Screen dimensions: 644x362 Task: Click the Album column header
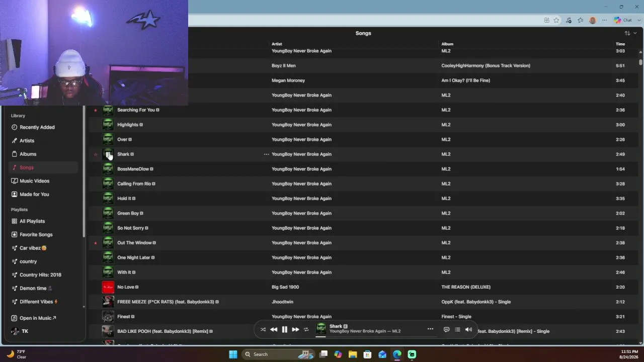[x=447, y=44]
